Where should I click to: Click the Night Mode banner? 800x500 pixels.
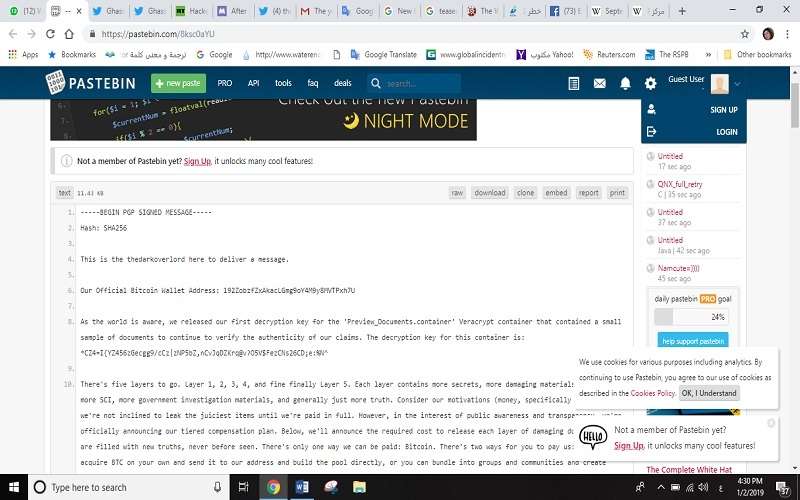(263, 119)
